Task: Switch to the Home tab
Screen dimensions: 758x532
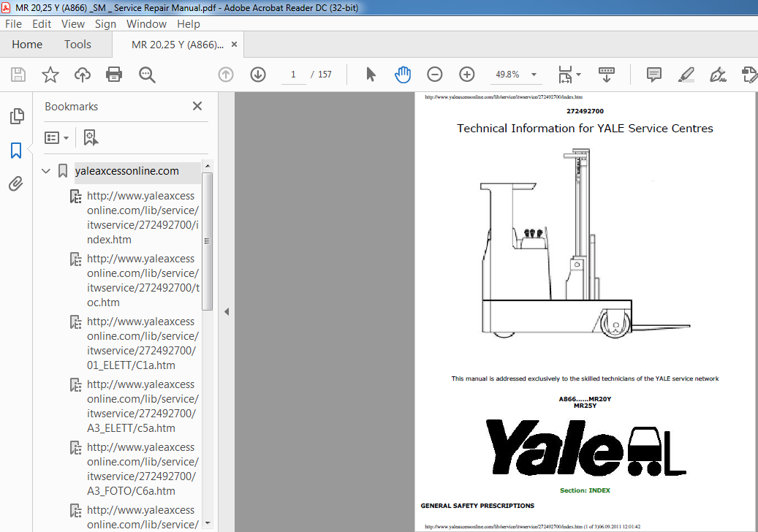Action: click(27, 45)
